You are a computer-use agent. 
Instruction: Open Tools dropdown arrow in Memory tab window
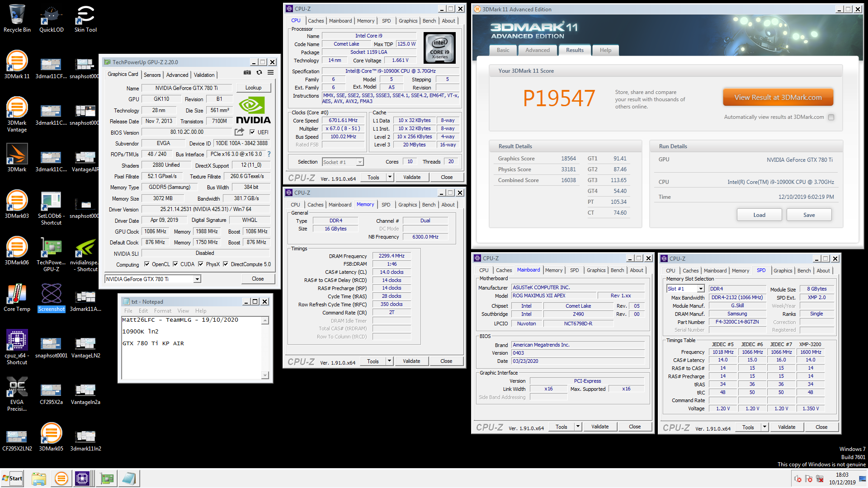pyautogui.click(x=389, y=361)
